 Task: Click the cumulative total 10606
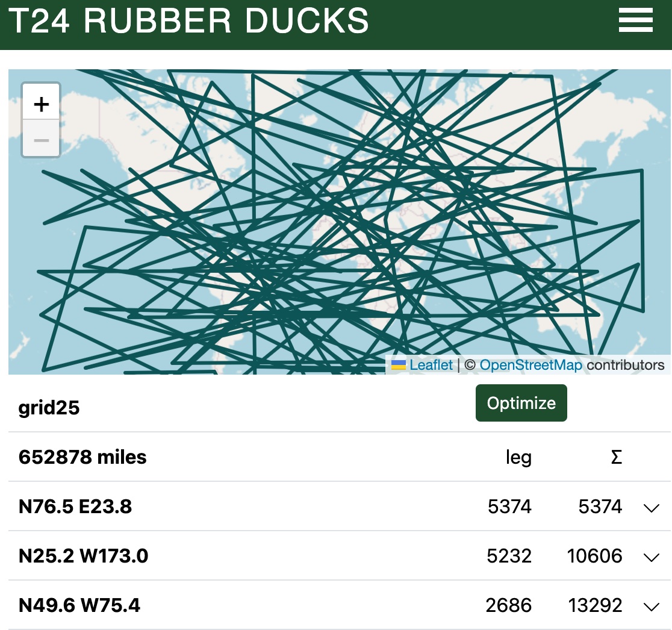point(594,556)
